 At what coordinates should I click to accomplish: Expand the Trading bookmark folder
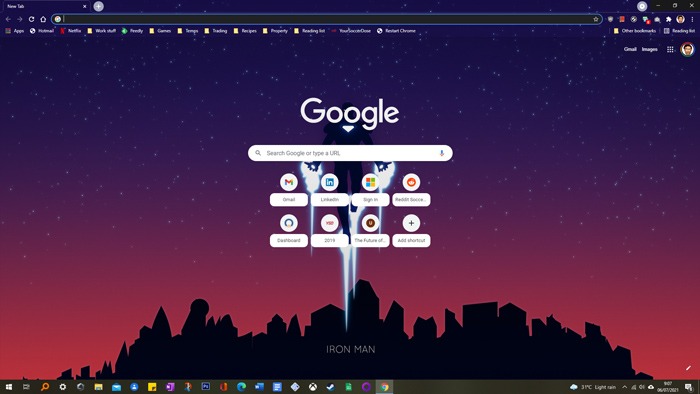point(216,31)
